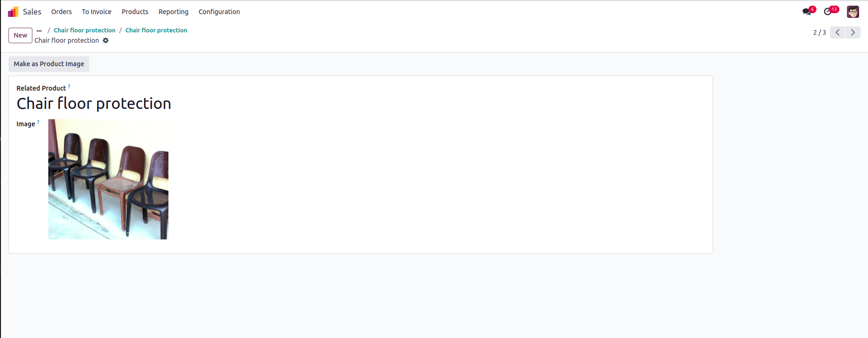This screenshot has width=868, height=338.
Task: Click the chairs product image thumbnail
Action: [x=108, y=179]
